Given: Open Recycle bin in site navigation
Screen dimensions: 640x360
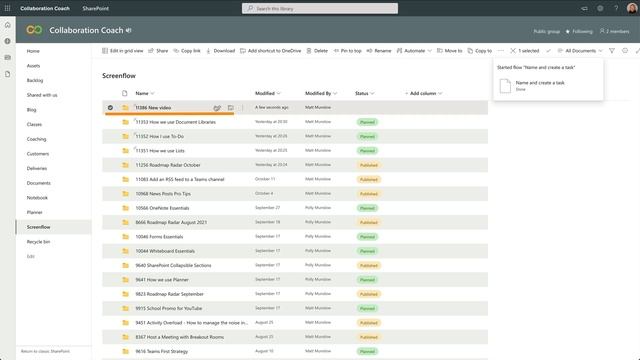Looking at the screenshot, I should [38, 242].
